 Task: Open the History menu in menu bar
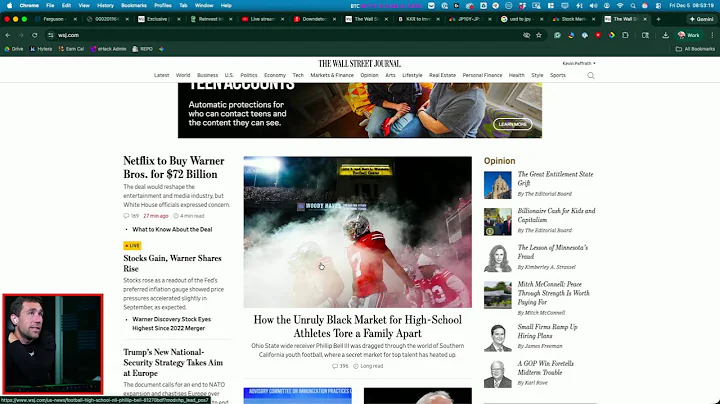pos(105,6)
